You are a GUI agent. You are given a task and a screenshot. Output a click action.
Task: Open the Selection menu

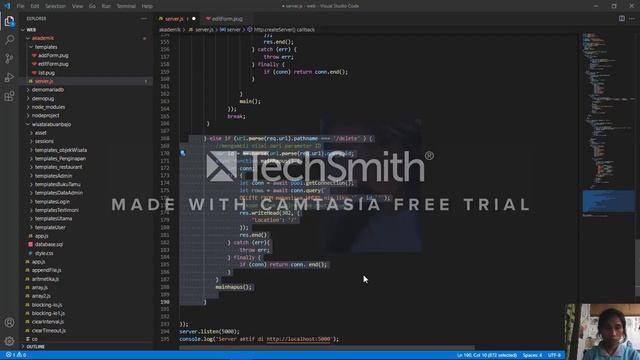pyautogui.click(x=56, y=6)
